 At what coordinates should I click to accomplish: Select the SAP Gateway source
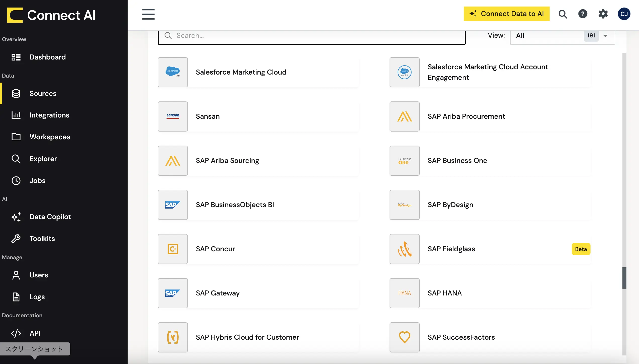258,293
